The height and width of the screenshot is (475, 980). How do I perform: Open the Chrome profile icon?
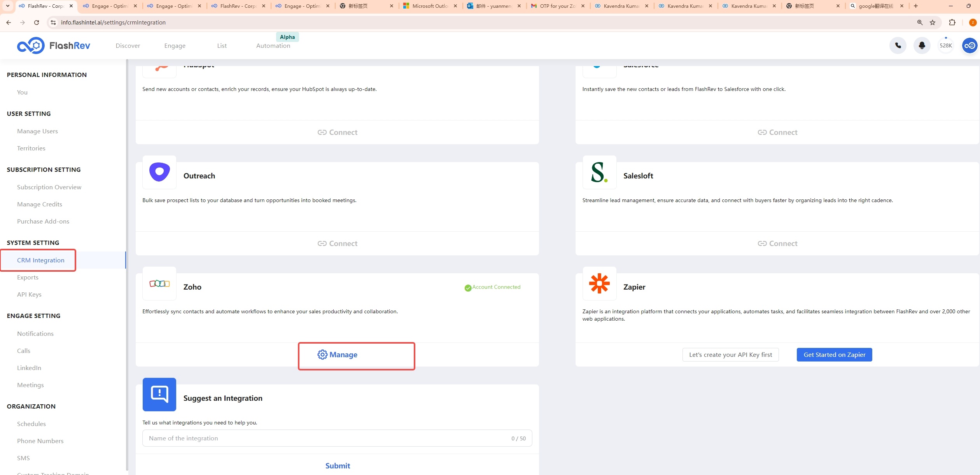pyautogui.click(x=973, y=23)
